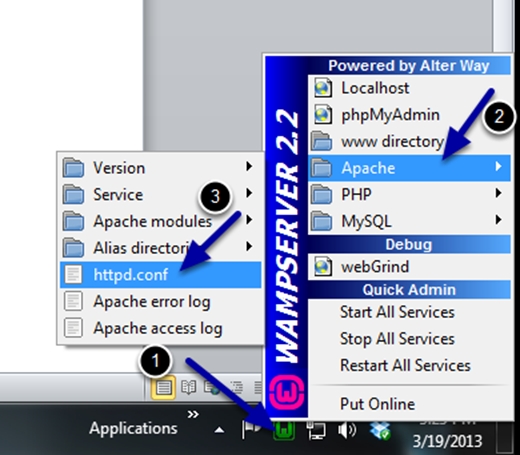Launch phpMyAdmin from the menu
The height and width of the screenshot is (455, 520).
pos(409,115)
